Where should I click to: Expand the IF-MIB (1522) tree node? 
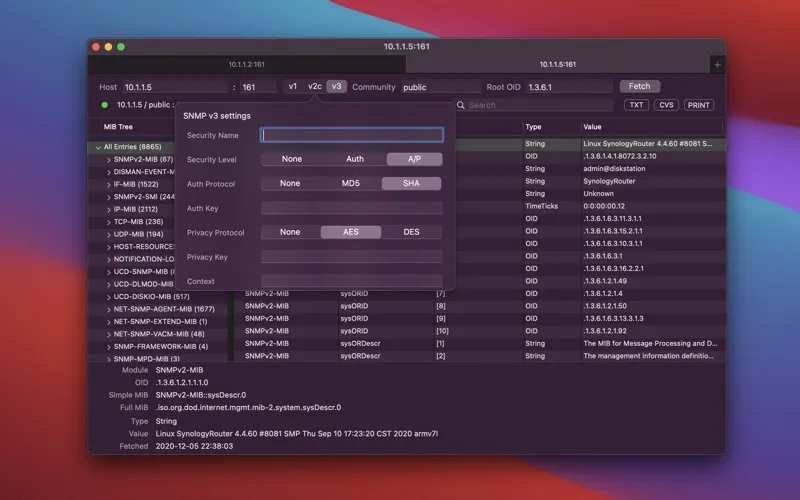click(109, 185)
